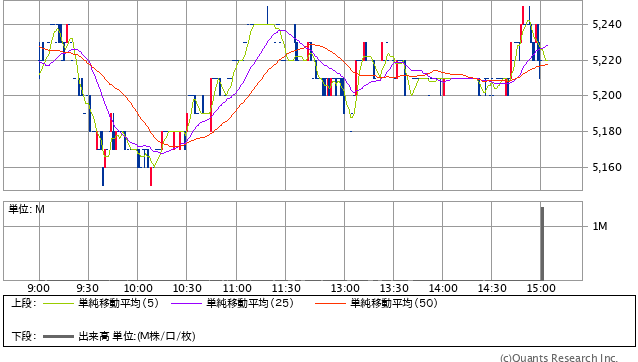
Task: Click the green line sample for 単純移動平均(5)
Action: coord(58,303)
